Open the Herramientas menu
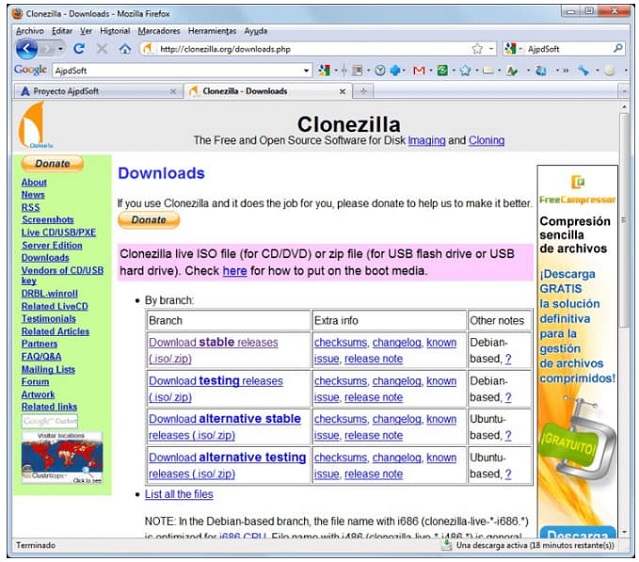This screenshot has height=562, width=639. point(212,31)
